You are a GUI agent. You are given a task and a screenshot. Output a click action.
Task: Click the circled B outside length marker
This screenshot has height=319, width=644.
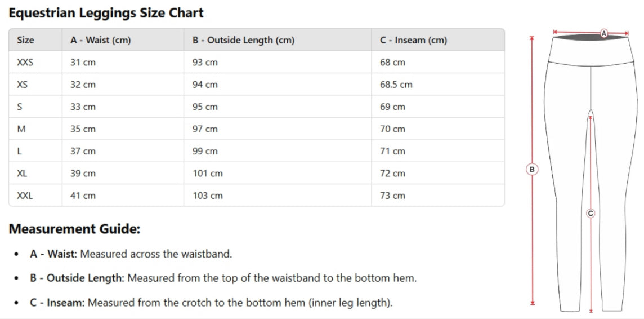click(x=532, y=169)
